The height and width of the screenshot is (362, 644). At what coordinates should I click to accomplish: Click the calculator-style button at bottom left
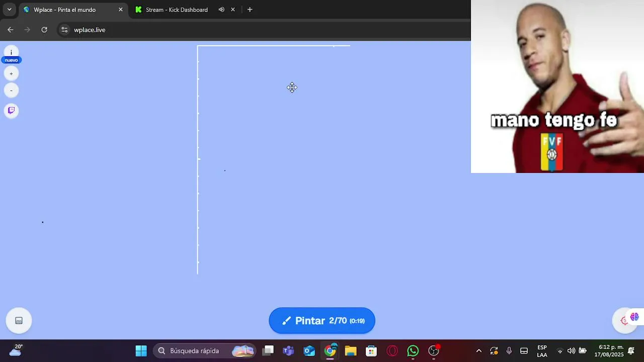click(x=19, y=321)
